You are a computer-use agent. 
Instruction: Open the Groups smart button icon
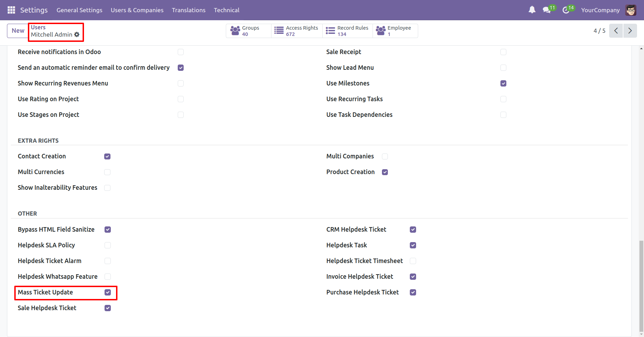tap(236, 31)
